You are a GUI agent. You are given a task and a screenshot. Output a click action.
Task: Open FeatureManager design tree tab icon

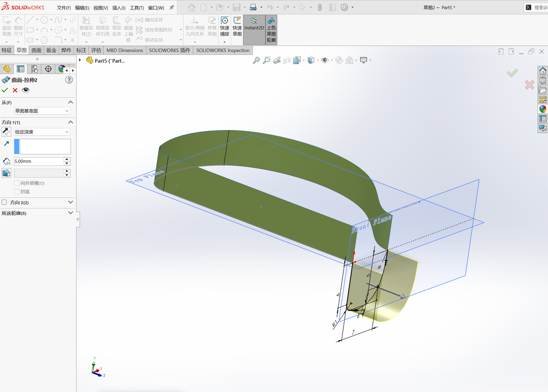[6, 69]
